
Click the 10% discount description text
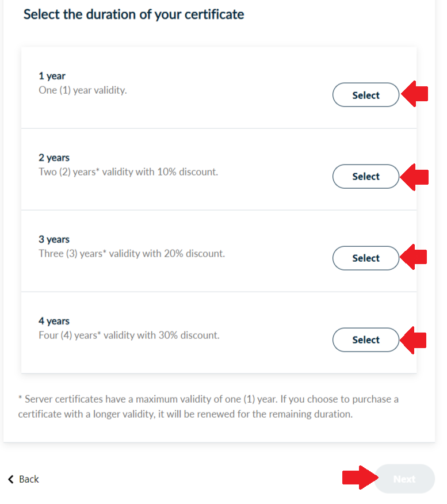coord(128,171)
